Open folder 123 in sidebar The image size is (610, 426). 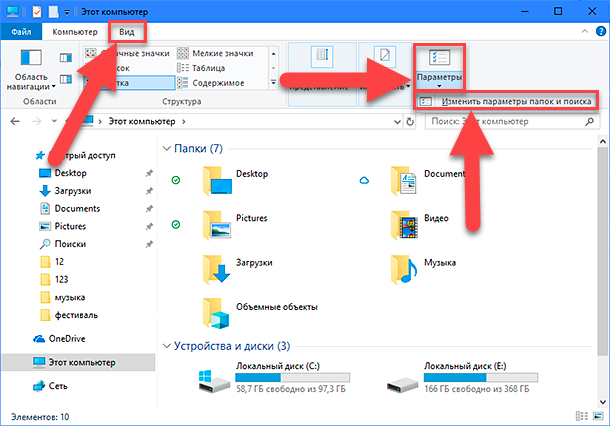coord(61,279)
